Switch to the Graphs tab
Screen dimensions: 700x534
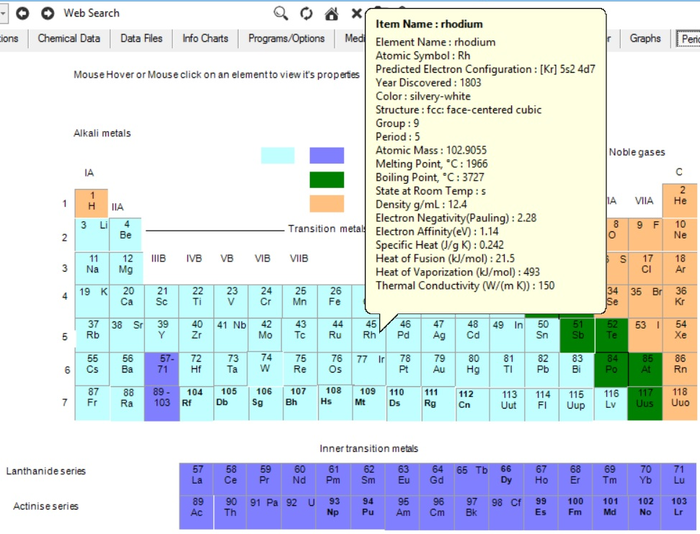pyautogui.click(x=645, y=39)
